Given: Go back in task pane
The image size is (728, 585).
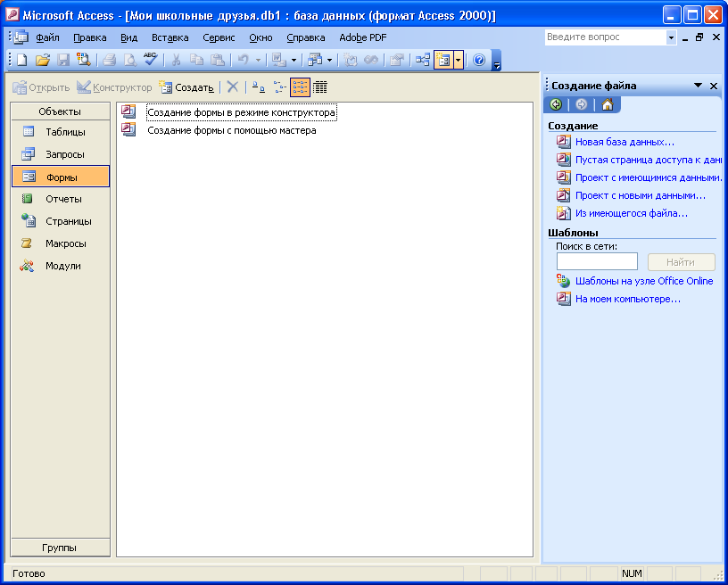Looking at the screenshot, I should 556,104.
